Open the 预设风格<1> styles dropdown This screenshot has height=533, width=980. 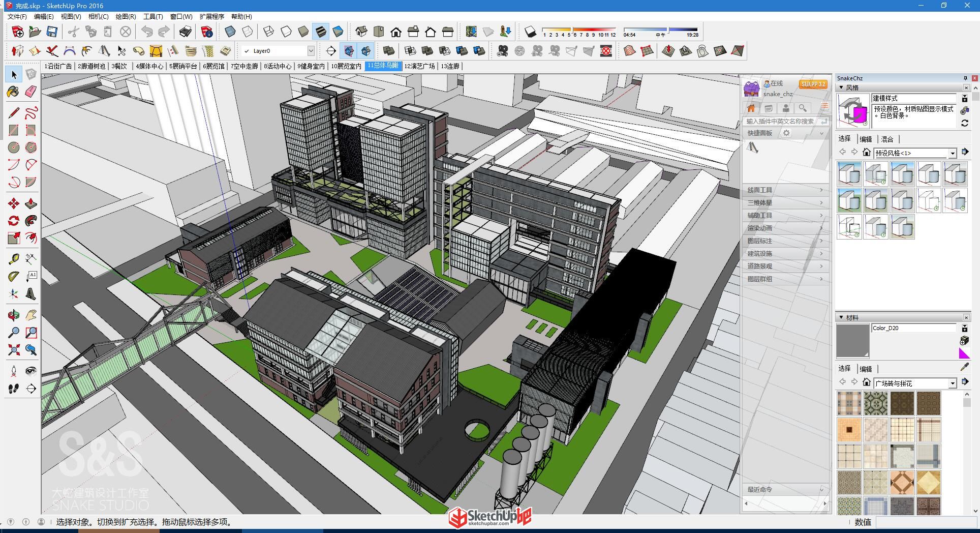click(x=952, y=153)
